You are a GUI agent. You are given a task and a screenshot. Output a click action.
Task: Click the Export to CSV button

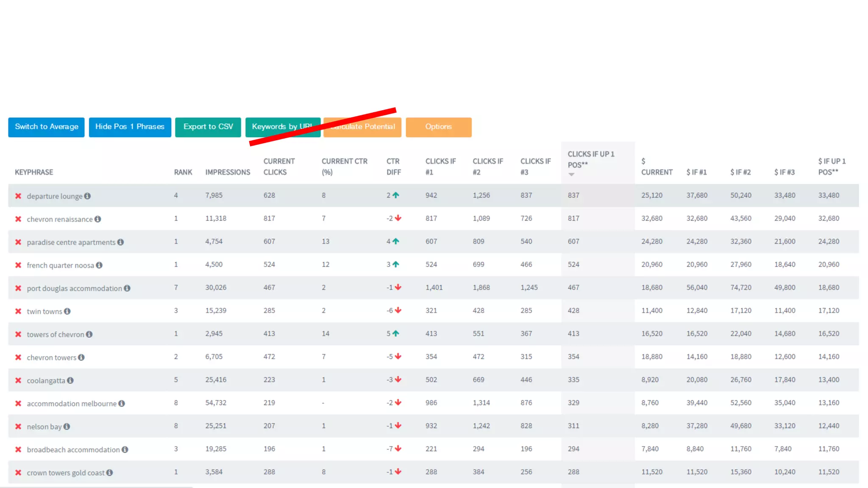208,127
